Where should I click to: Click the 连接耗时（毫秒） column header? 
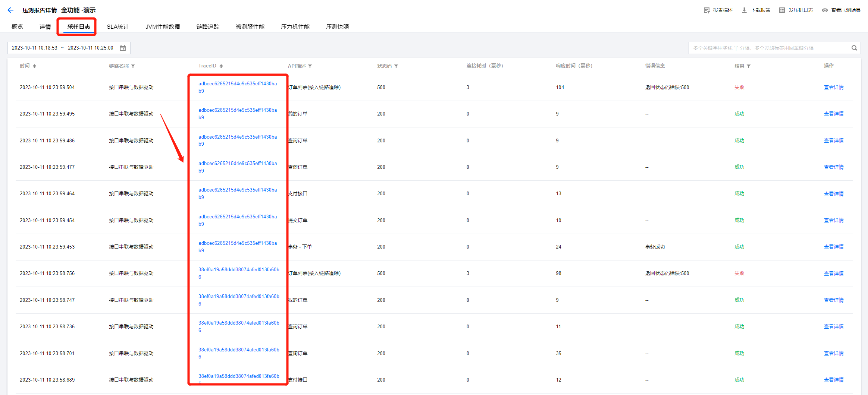pyautogui.click(x=485, y=66)
